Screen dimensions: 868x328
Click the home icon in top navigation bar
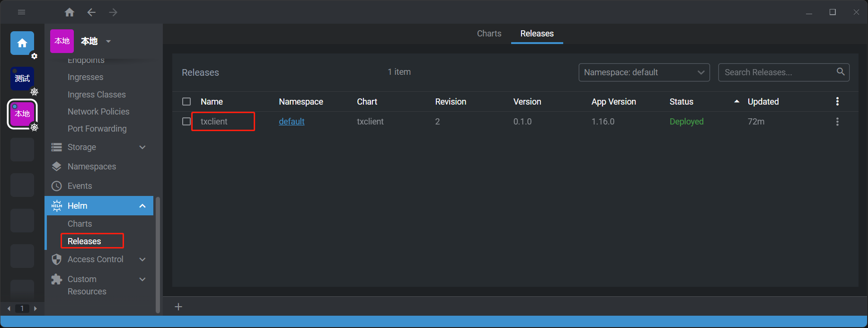[x=70, y=12]
